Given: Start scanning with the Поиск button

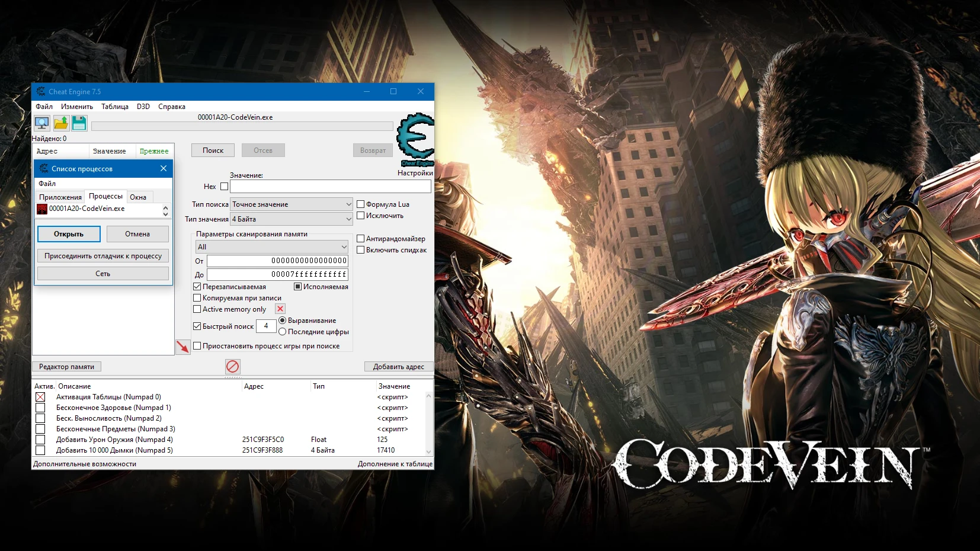Looking at the screenshot, I should 212,150.
